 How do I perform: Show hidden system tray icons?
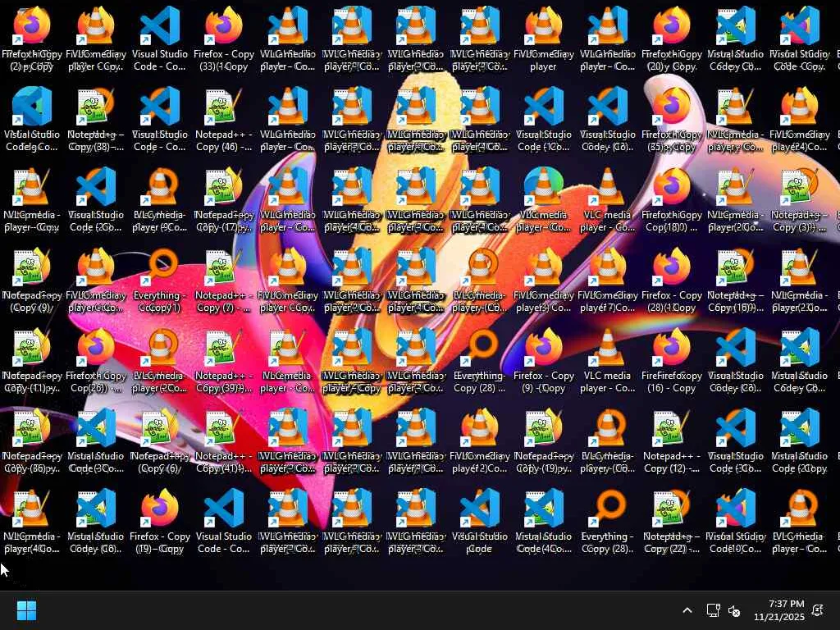[x=687, y=610]
